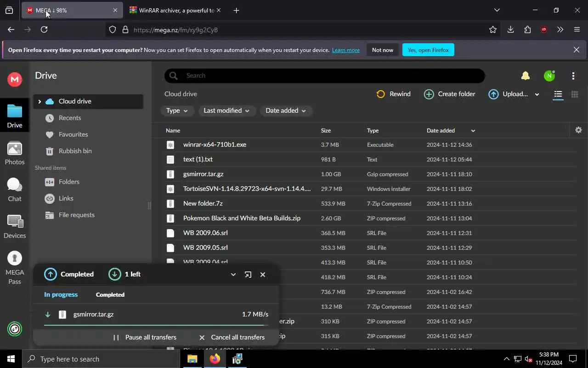Open Rubbish bin
The image size is (588, 368).
(x=75, y=151)
